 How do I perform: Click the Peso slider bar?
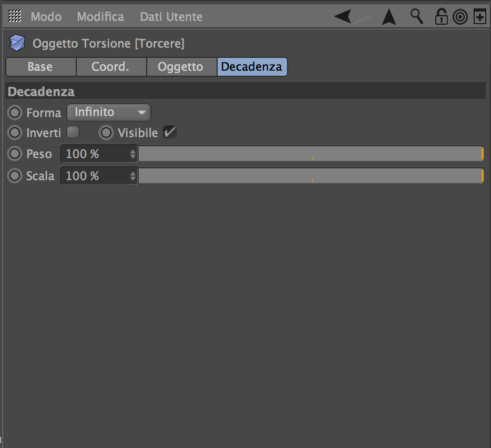click(311, 154)
